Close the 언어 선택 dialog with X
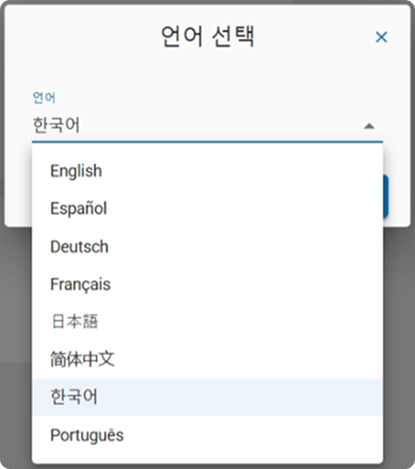Screen dimensions: 415x469 coord(381,37)
